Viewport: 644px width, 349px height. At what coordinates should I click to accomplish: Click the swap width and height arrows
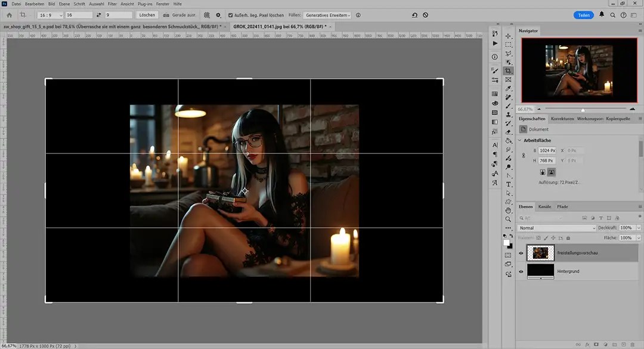98,15
